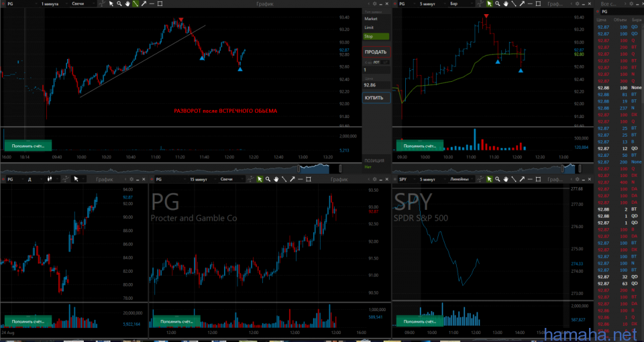Open indicators icon in 1-minute PG chart toolbar
The image size is (644, 342).
tap(102, 4)
